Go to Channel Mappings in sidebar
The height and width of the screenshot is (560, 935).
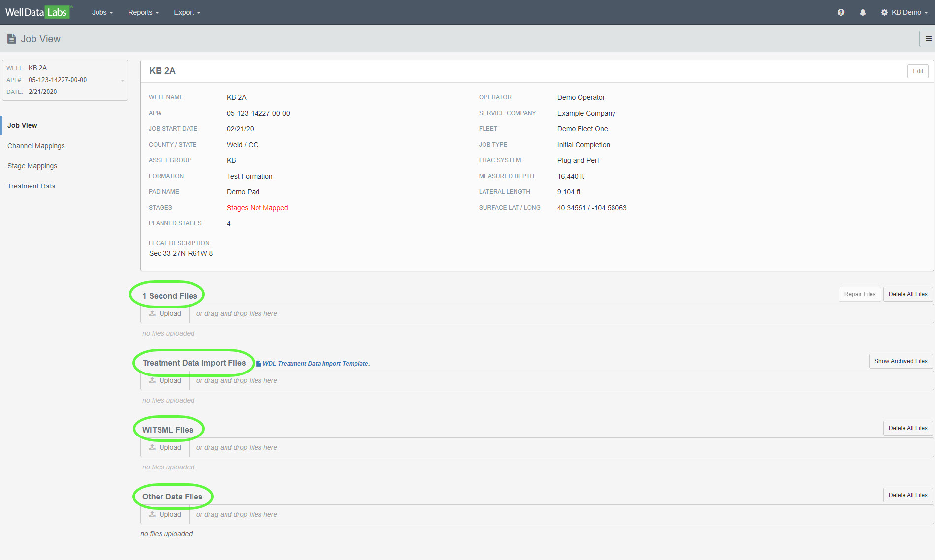[x=36, y=146]
